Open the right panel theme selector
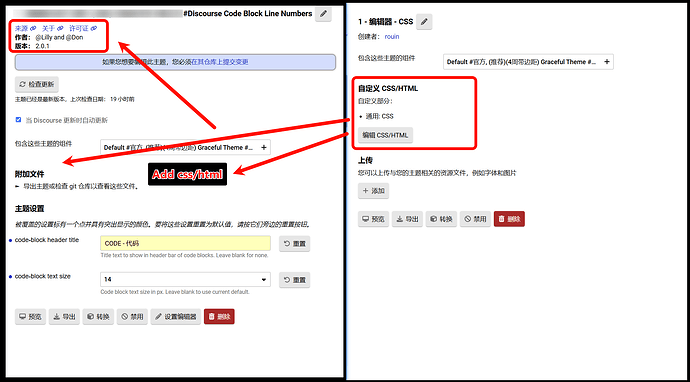 [528, 62]
